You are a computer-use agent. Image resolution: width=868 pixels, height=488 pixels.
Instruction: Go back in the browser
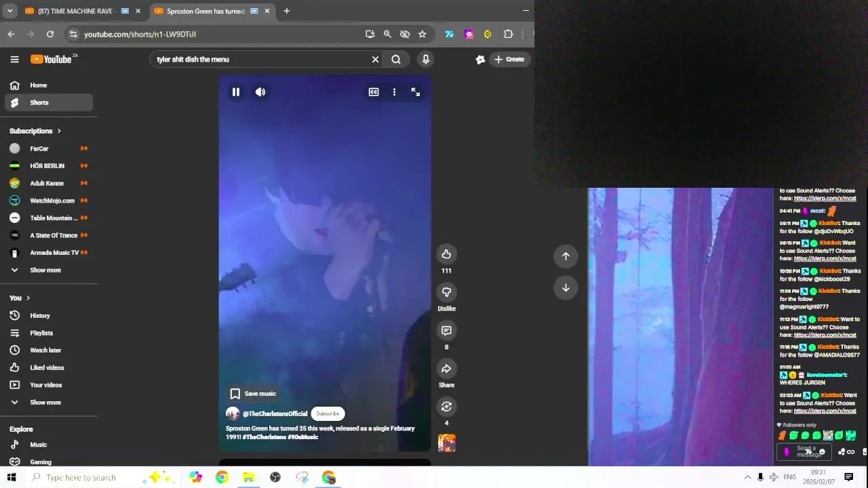click(12, 34)
